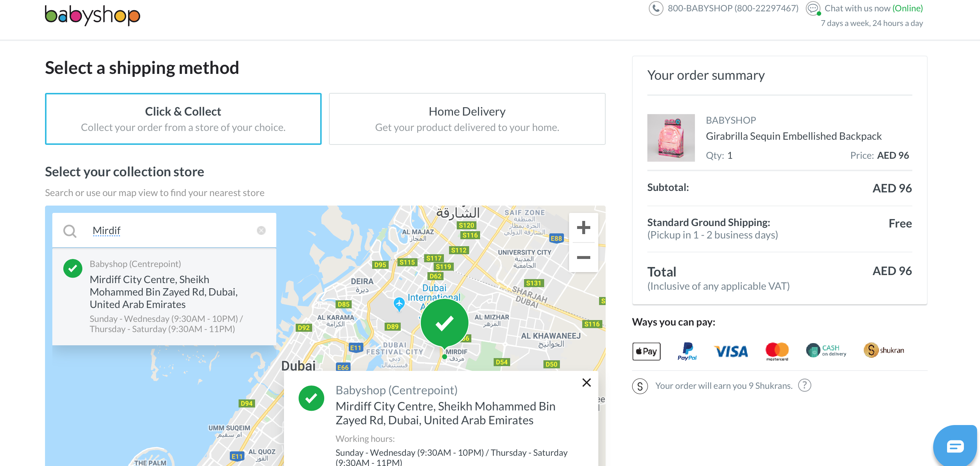Clear the Mirdif search text
This screenshot has height=466, width=980.
pyautogui.click(x=261, y=230)
